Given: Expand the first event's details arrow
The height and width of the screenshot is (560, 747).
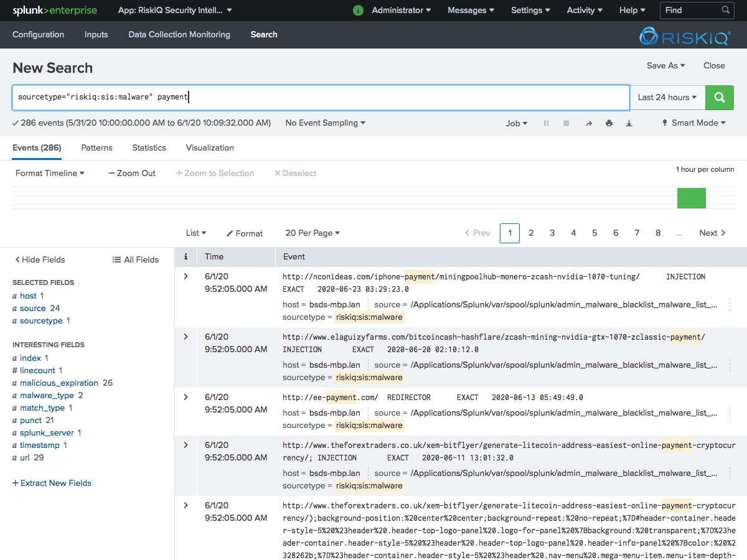Looking at the screenshot, I should pos(185,276).
